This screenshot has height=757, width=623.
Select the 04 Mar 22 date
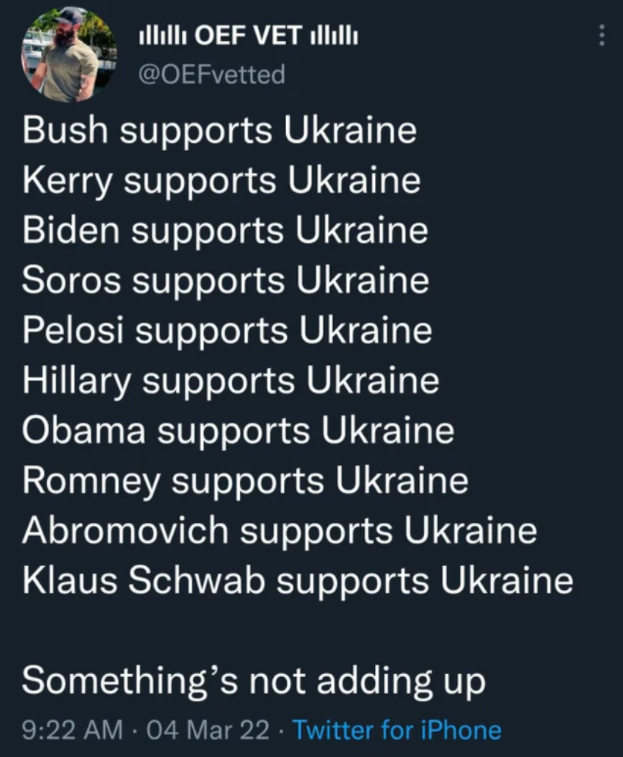[208, 729]
